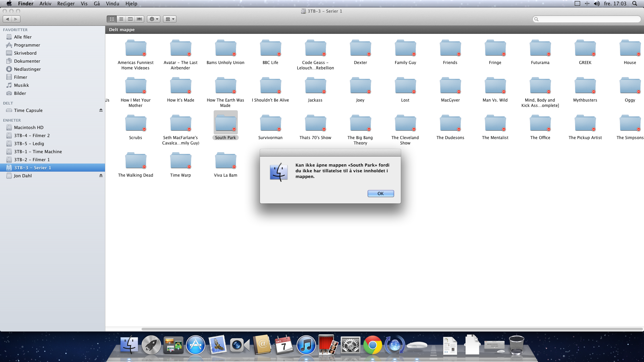Click the horizontal scrollbar at window bottom

[x=392, y=329]
